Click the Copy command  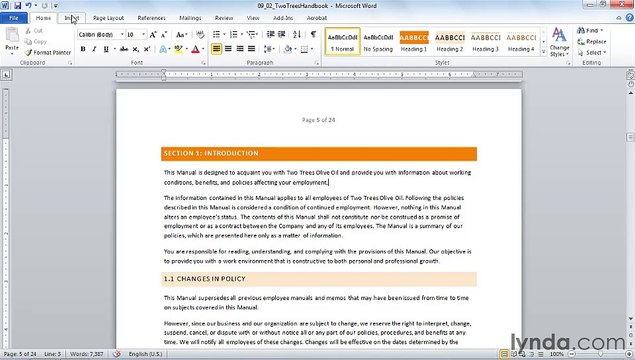click(36, 41)
